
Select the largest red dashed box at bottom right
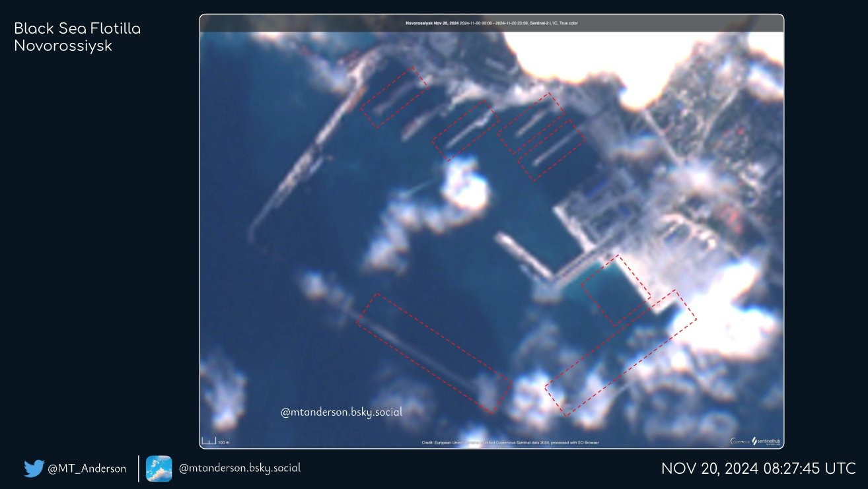[620, 353]
